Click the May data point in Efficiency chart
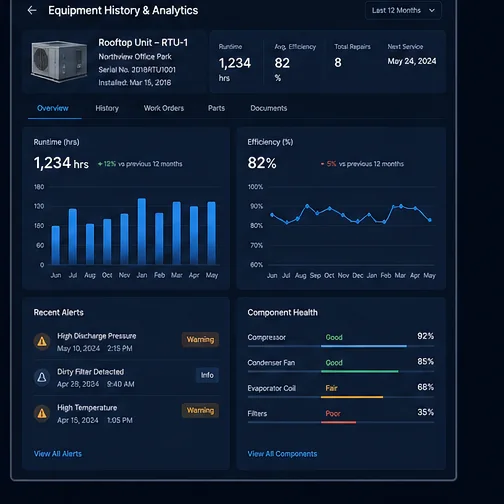 click(430, 220)
